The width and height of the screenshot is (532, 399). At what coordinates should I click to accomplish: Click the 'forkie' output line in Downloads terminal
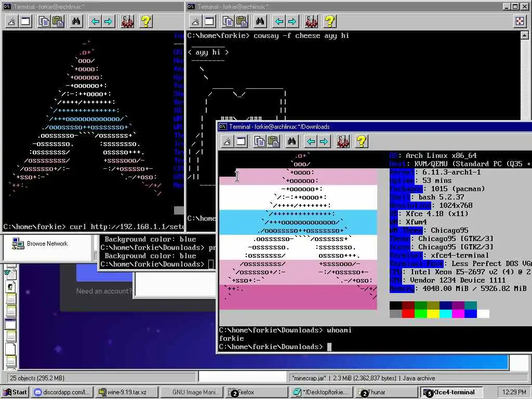(231, 338)
